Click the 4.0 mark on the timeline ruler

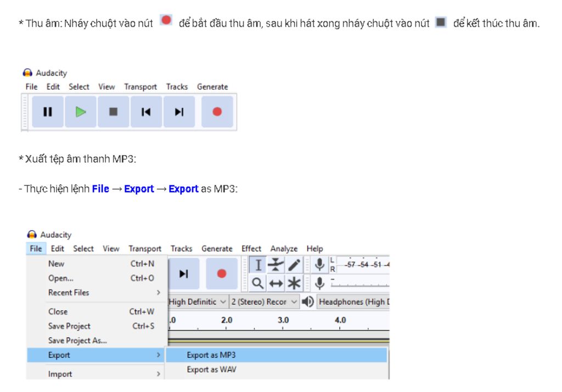pyautogui.click(x=340, y=320)
